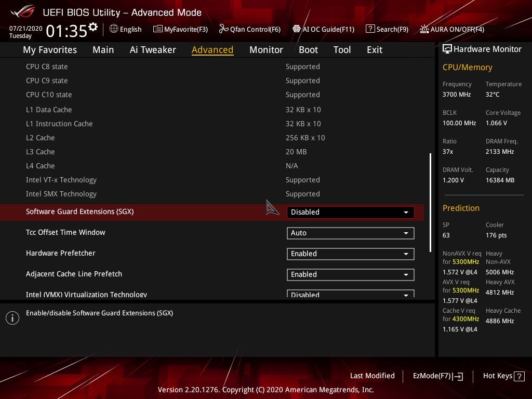The height and width of the screenshot is (399, 532).
Task: Click the 4886 MHz heavy cache value
Action: tap(500, 321)
